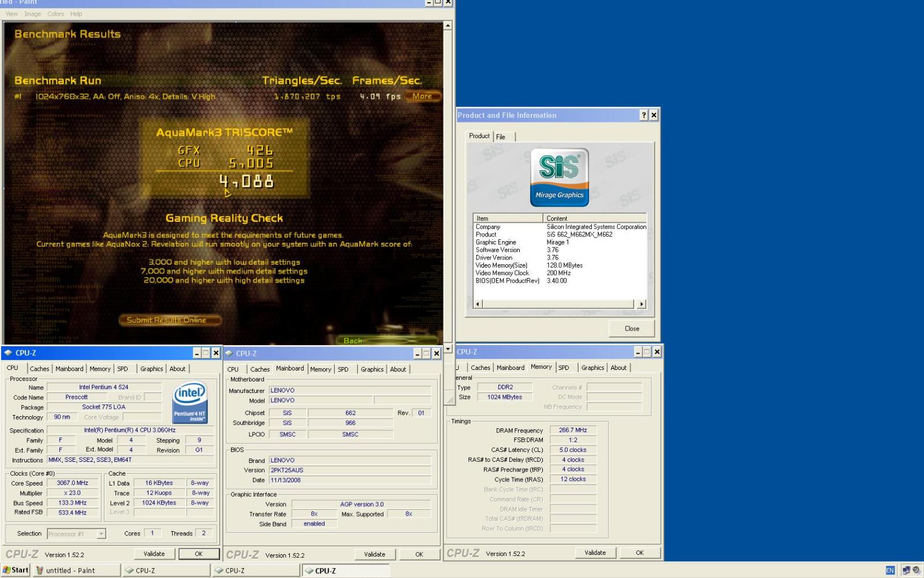This screenshot has width=924, height=578.
Task: Click the Intel Pentium 4 HT logo
Action: [190, 403]
